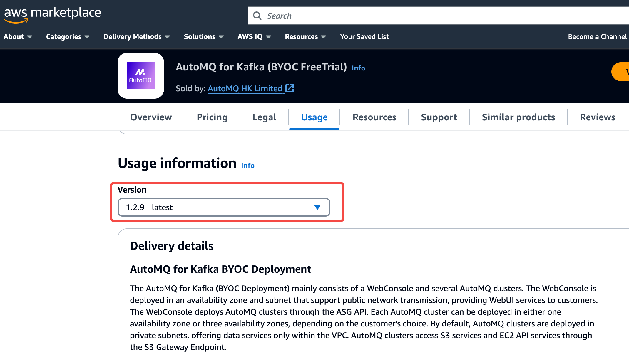Click the orange button at right of header
The width and height of the screenshot is (629, 364).
pos(620,72)
